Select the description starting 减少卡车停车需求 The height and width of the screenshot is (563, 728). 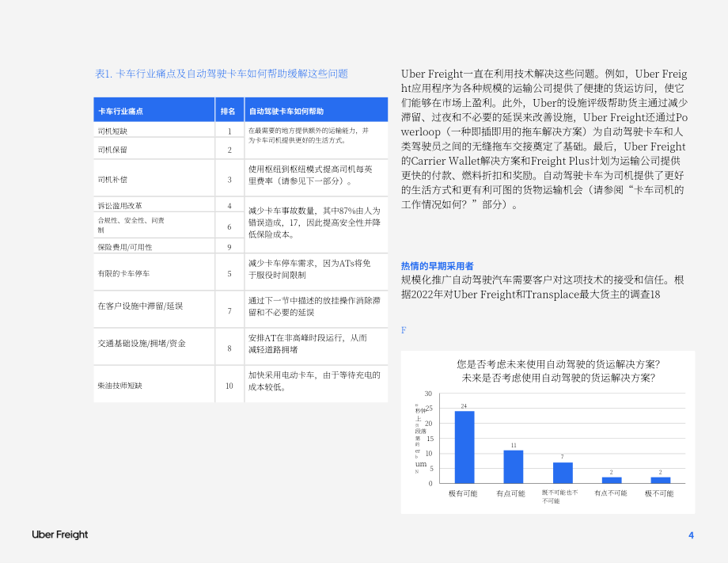pyautogui.click(x=309, y=269)
